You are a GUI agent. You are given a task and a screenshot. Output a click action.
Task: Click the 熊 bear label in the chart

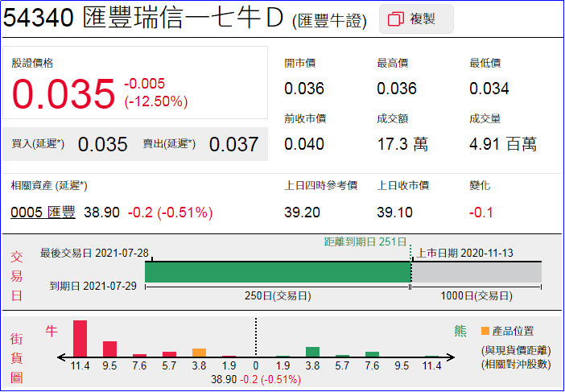pos(460,331)
